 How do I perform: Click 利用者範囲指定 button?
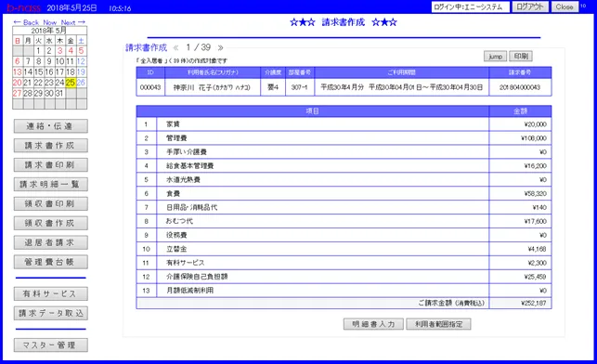tap(438, 324)
